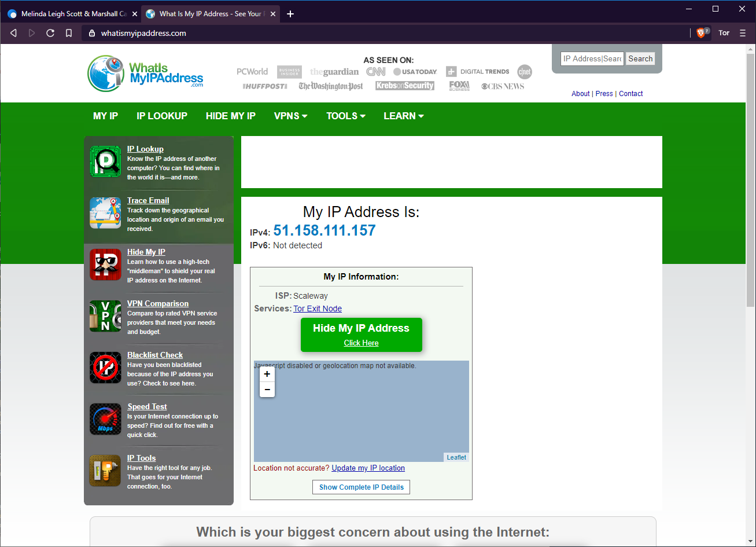Click the ISP value Scaleway
Image resolution: width=756 pixels, height=547 pixels.
pyautogui.click(x=311, y=296)
